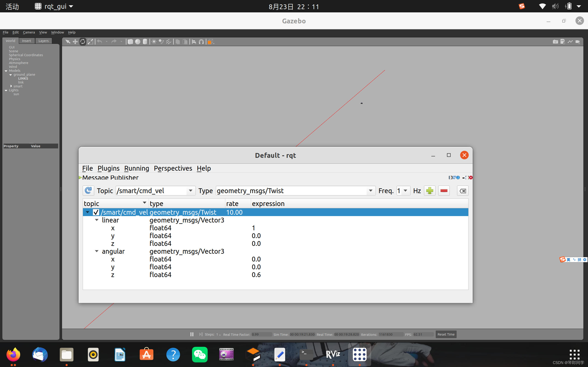Select the linear x expression value
Viewport: 588px width, 367px height.
coord(253,228)
